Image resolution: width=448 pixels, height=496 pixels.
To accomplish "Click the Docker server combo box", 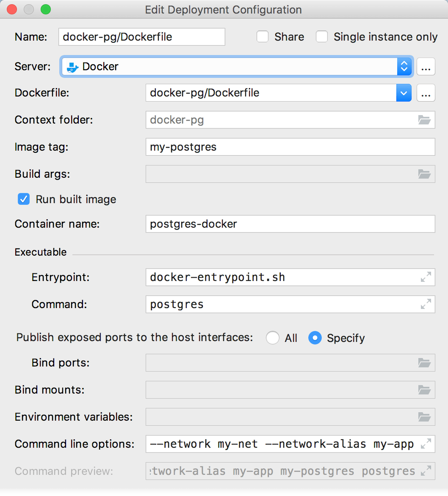I will tap(237, 66).
